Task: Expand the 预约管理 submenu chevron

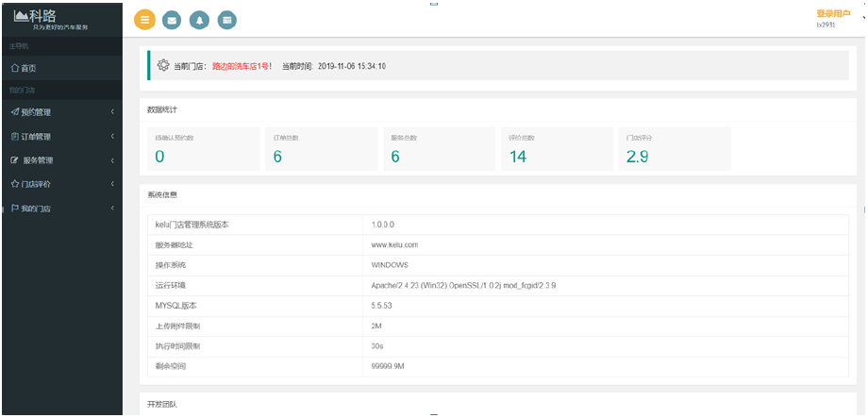Action: tap(112, 112)
